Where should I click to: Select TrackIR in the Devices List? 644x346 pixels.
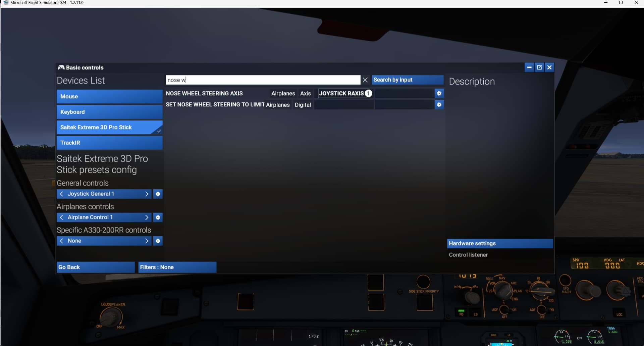(109, 143)
